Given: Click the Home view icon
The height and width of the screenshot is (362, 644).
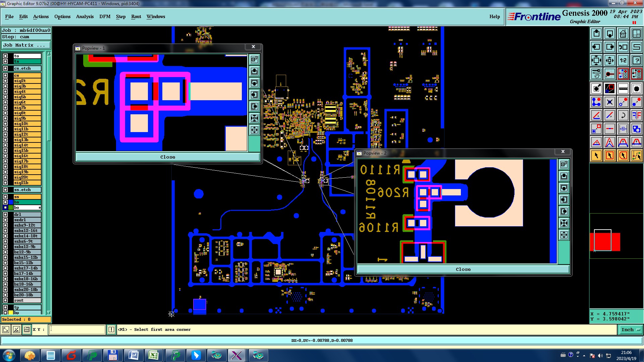Looking at the screenshot, I should pyautogui.click(x=623, y=34).
